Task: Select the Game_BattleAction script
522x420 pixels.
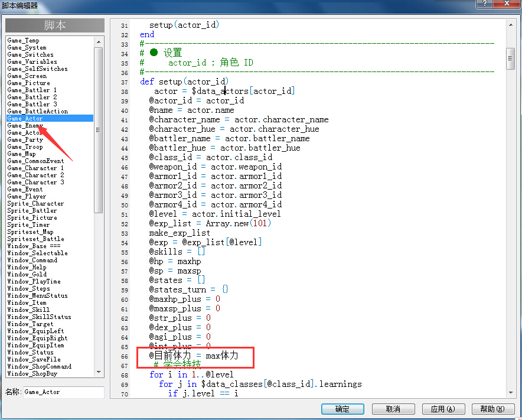Action: [38, 111]
